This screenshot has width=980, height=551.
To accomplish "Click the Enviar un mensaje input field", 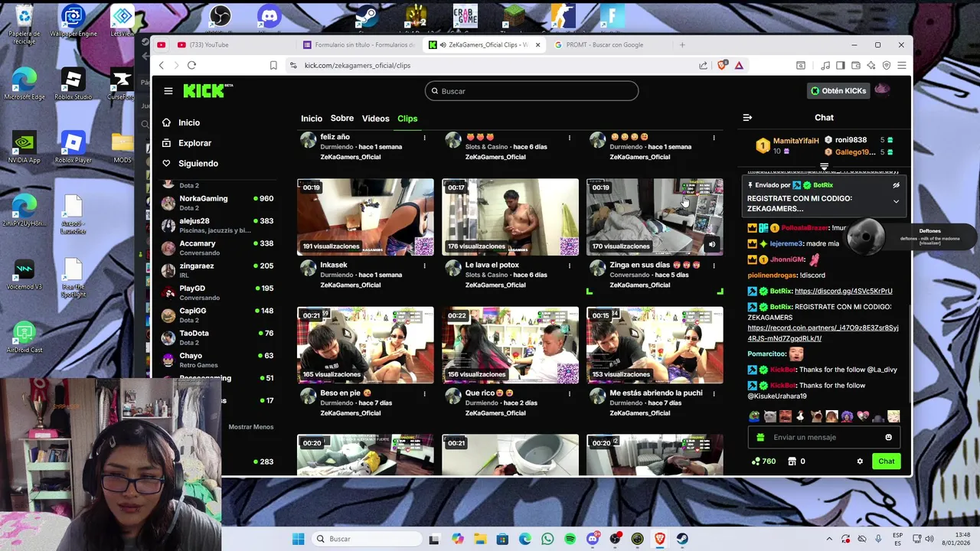I will (822, 438).
